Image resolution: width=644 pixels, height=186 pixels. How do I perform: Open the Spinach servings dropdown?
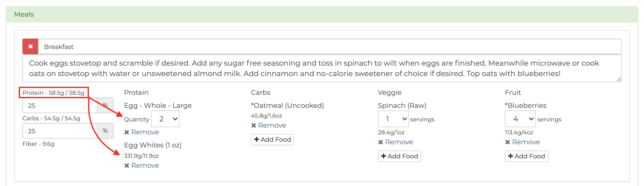pyautogui.click(x=393, y=119)
